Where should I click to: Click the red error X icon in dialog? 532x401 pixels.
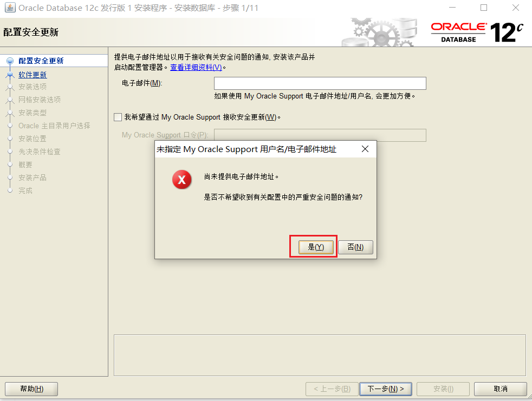point(182,180)
